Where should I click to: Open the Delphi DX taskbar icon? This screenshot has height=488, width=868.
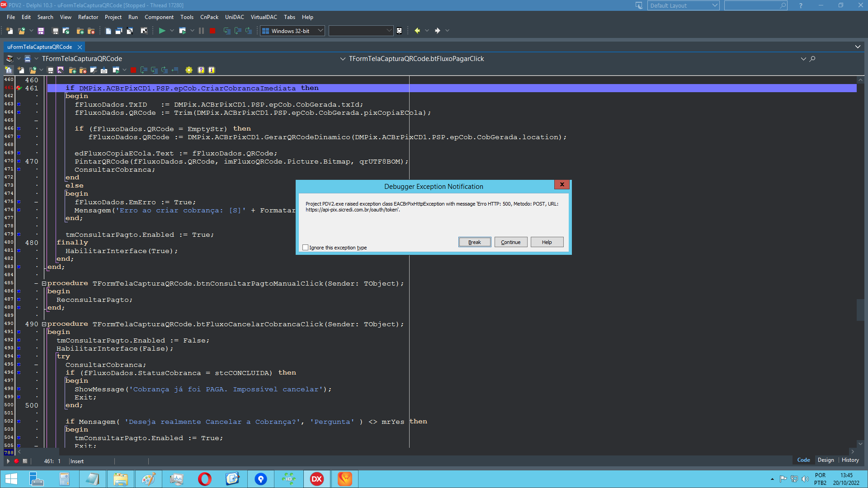(317, 479)
